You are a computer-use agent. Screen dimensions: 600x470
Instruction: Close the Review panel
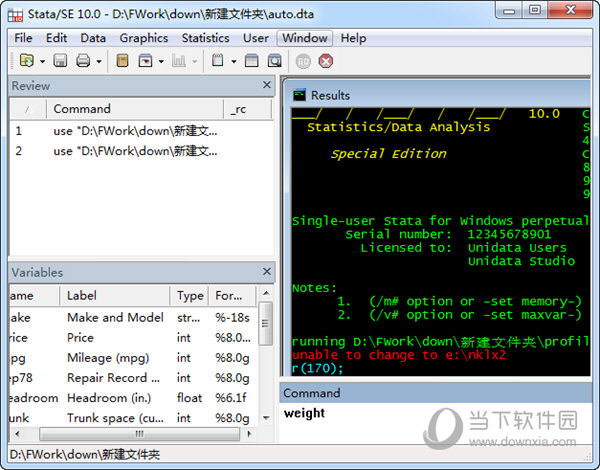click(267, 85)
